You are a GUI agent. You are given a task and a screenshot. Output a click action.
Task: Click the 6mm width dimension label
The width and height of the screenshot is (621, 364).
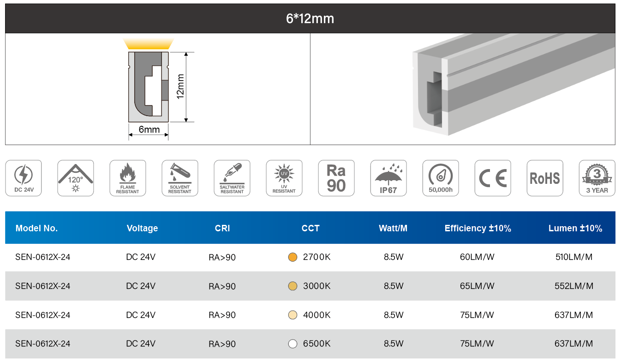149,129
